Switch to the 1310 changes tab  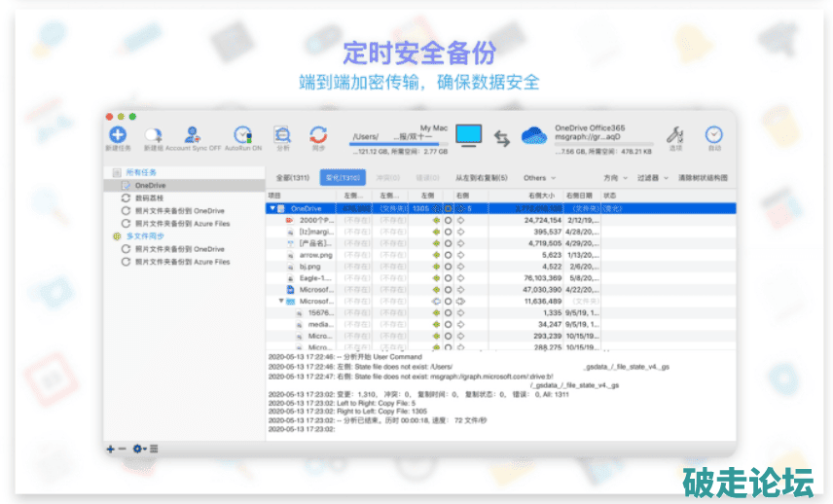coord(343,177)
